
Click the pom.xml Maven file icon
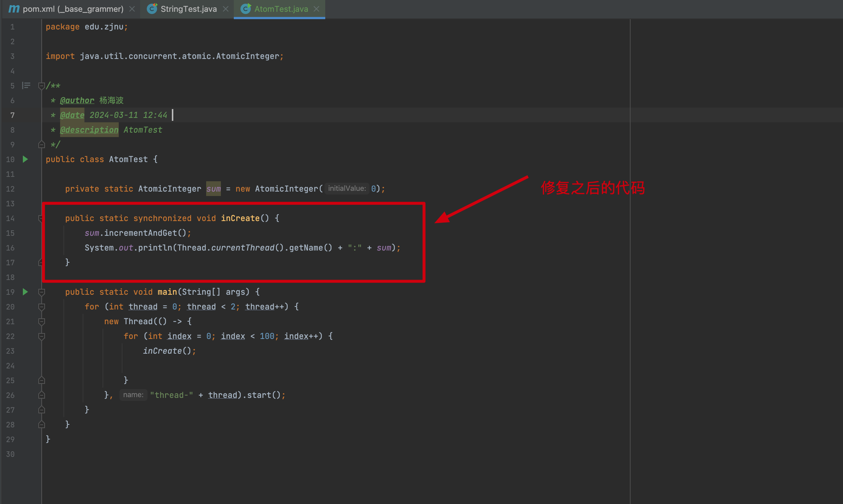[x=14, y=9]
